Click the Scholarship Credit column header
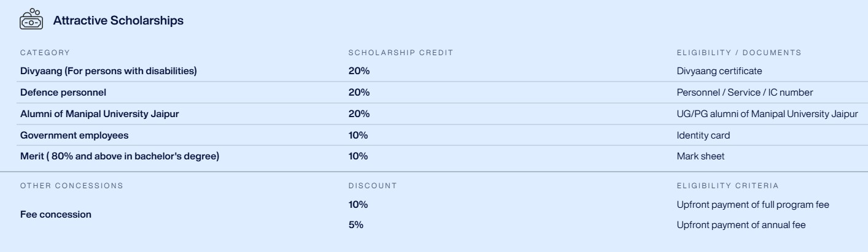The image size is (868, 252). [400, 53]
